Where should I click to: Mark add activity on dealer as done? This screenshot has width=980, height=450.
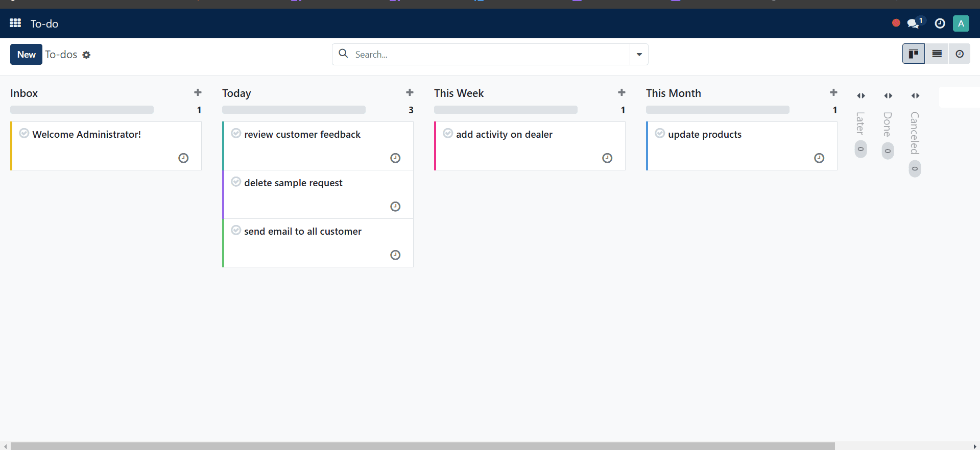click(448, 133)
